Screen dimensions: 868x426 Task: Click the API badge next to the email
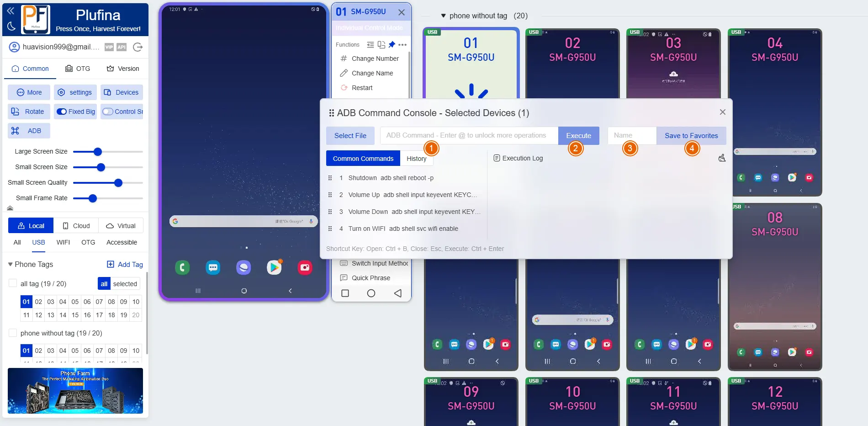pos(122,47)
